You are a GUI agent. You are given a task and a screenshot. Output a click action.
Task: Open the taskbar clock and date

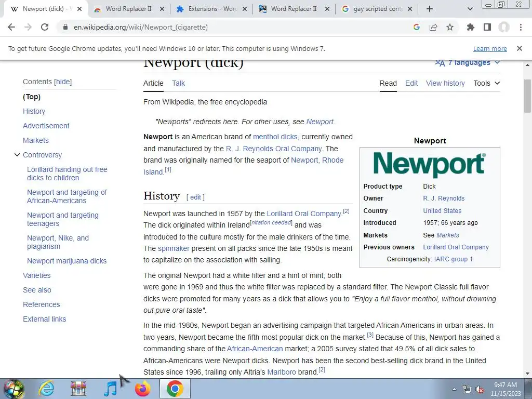click(x=506, y=389)
